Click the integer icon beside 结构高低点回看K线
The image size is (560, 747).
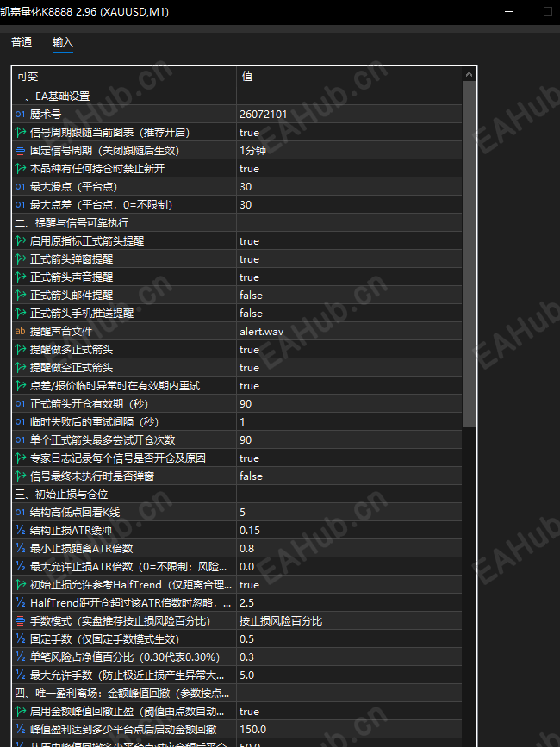point(20,513)
